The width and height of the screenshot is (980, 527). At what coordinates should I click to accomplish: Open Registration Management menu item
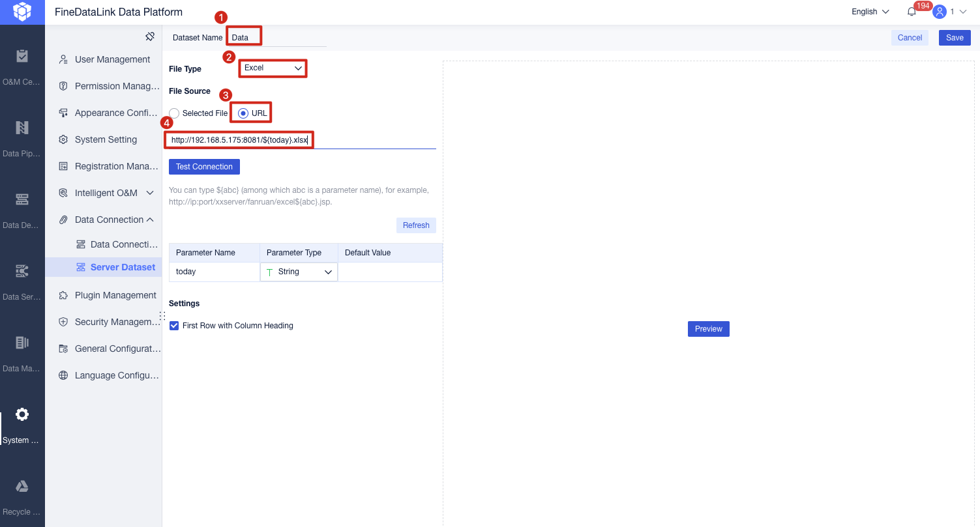(x=104, y=166)
